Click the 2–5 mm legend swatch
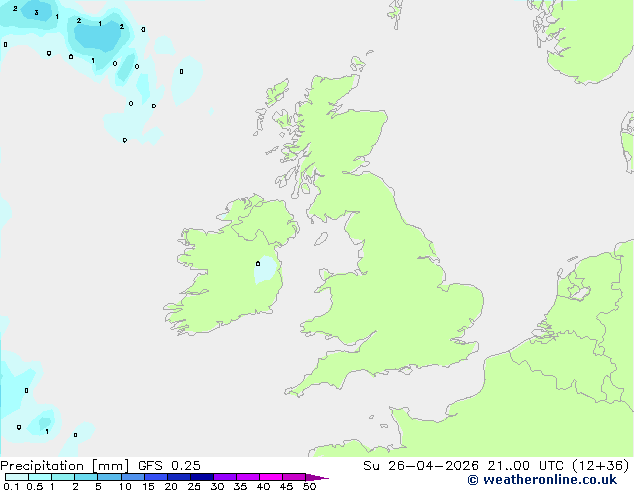 coord(86,477)
